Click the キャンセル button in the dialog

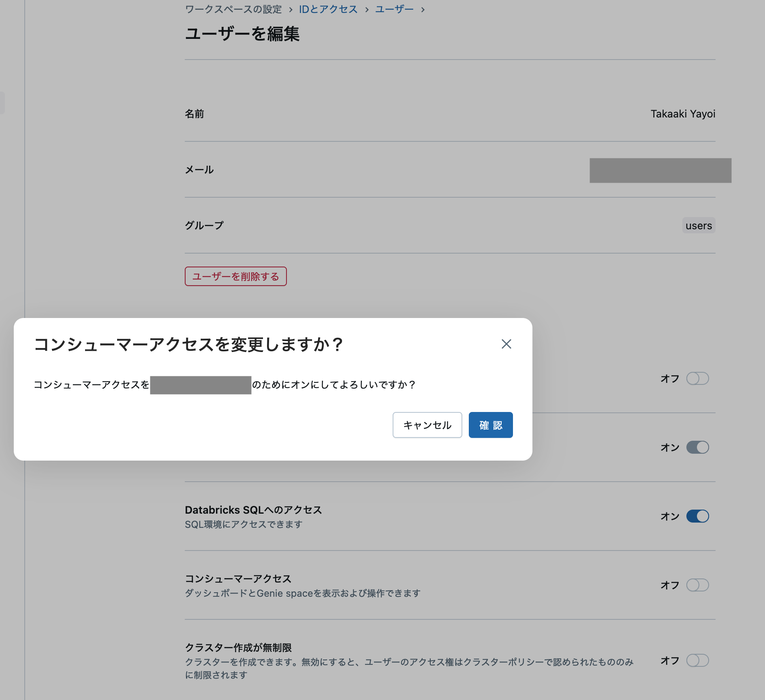427,425
